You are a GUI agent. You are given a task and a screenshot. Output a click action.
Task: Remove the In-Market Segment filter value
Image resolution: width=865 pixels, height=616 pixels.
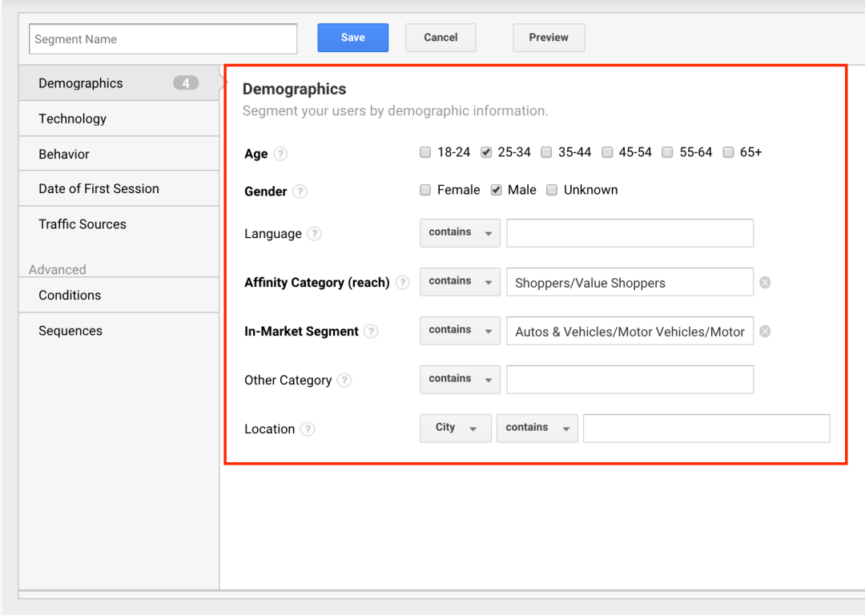click(x=765, y=332)
